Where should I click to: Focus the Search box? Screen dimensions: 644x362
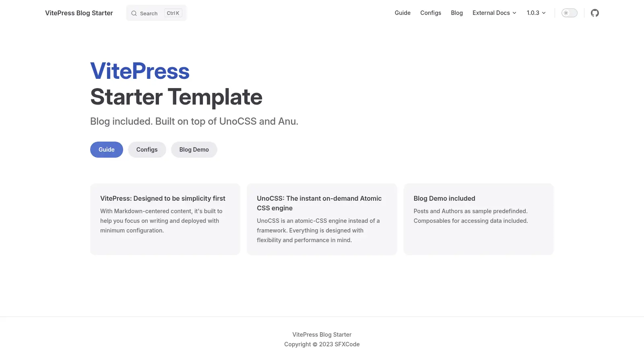click(x=157, y=13)
